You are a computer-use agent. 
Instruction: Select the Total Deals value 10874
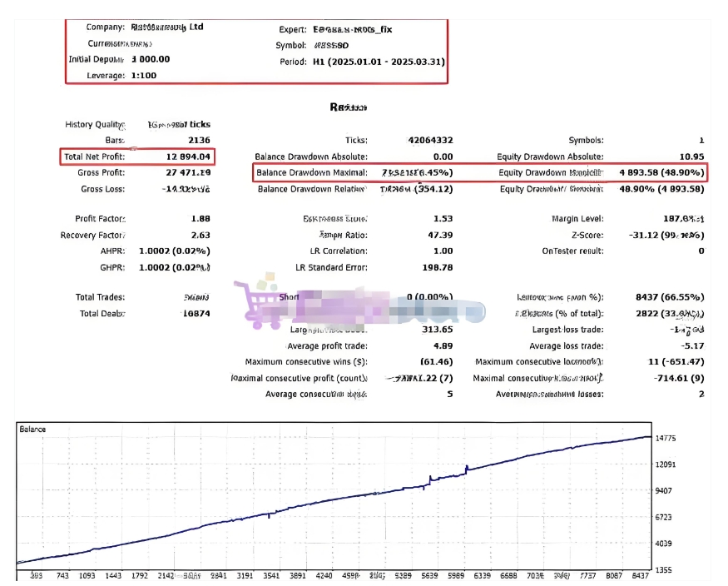[196, 314]
